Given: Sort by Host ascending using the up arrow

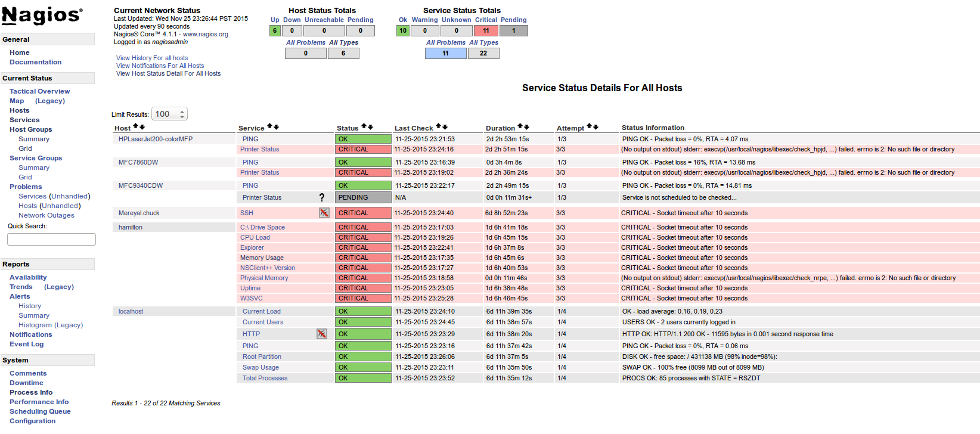Looking at the screenshot, I should click(x=135, y=127).
